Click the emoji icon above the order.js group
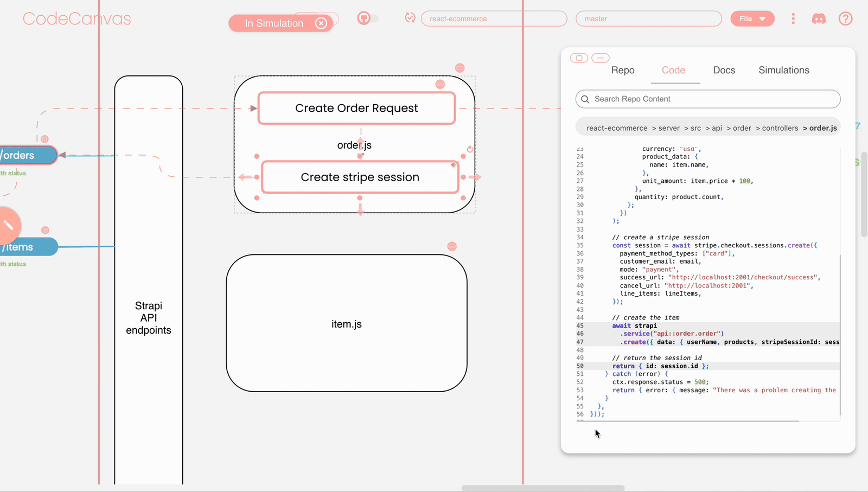 [459, 68]
